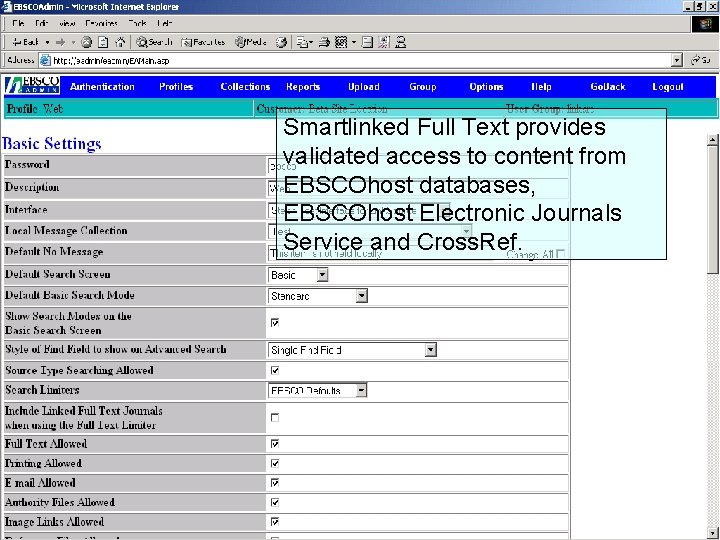This screenshot has width=720, height=540.
Task: Click the GoBack link
Action: pyautogui.click(x=608, y=86)
